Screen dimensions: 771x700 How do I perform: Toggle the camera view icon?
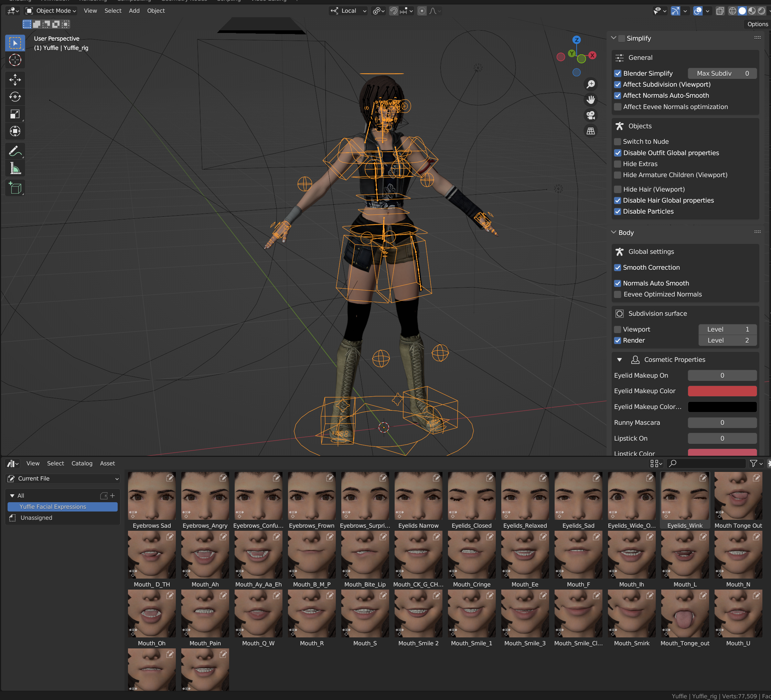(x=591, y=115)
